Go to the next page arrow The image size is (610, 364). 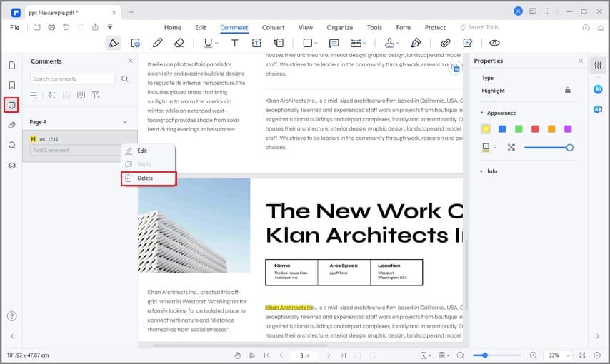pyautogui.click(x=329, y=355)
